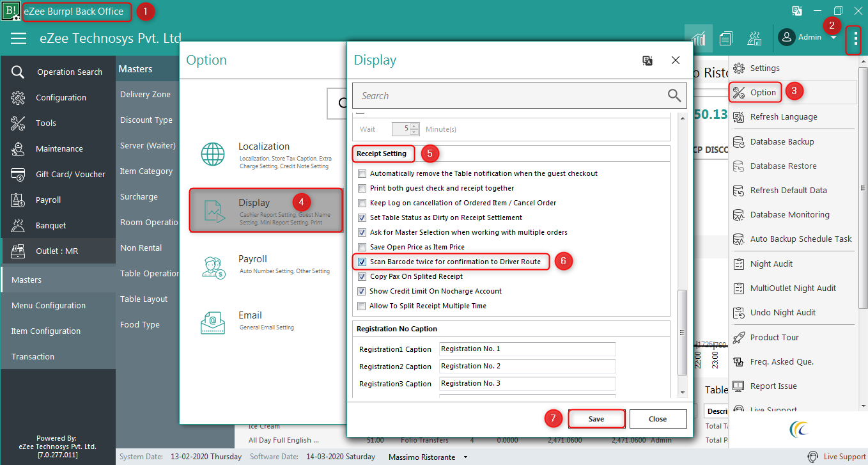Screen dimensions: 868x465
Task: Click the Registration1 Caption text field
Action: point(527,349)
